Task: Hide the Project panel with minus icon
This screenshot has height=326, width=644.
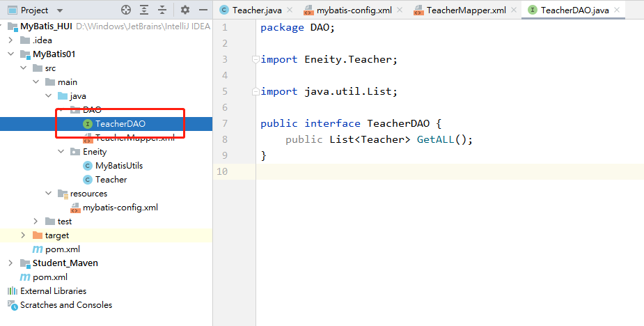Action: (203, 10)
